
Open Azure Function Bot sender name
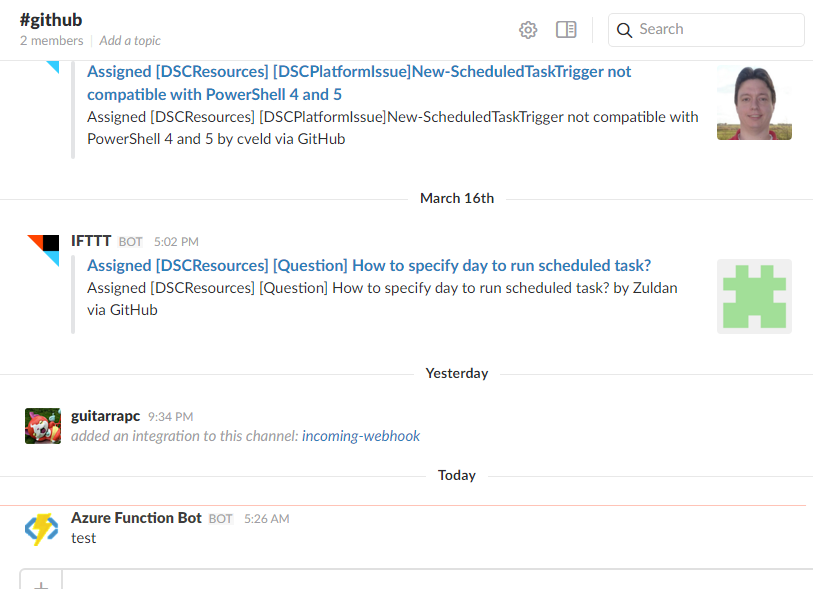(x=136, y=518)
